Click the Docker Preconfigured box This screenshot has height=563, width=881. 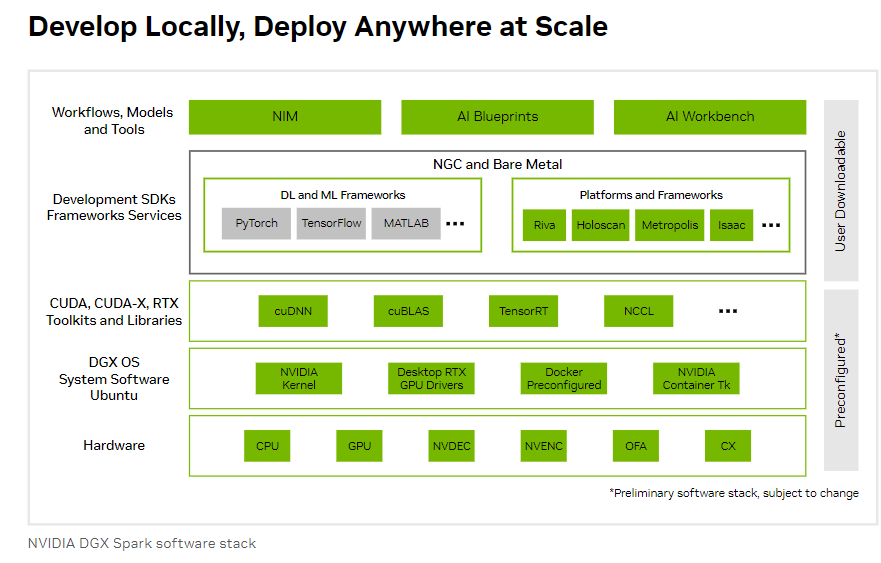pos(564,378)
